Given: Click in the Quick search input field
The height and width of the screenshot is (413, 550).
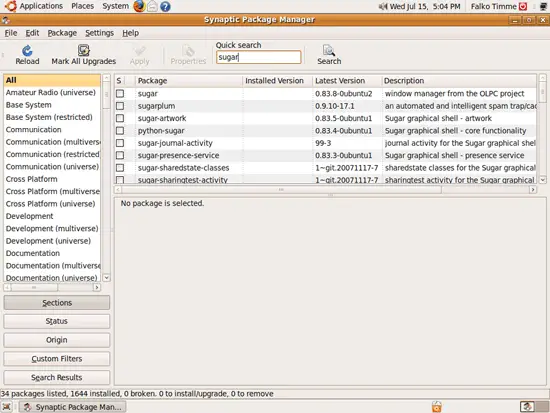Looking at the screenshot, I should [259, 57].
